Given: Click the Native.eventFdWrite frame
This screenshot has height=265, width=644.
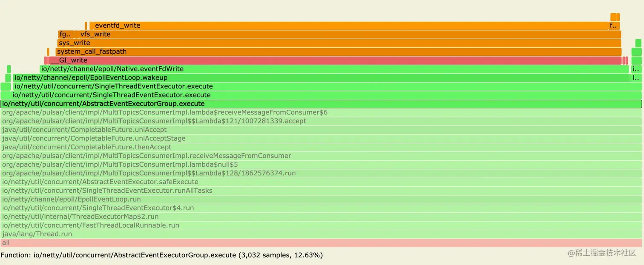Looking at the screenshot, I should [334, 69].
